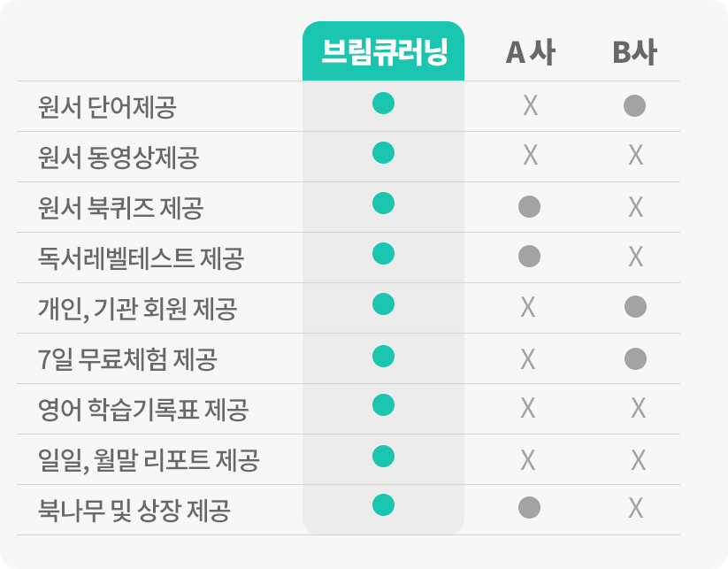
Task: Click B사 gray dot for 원서 단어제공
Action: (x=635, y=106)
